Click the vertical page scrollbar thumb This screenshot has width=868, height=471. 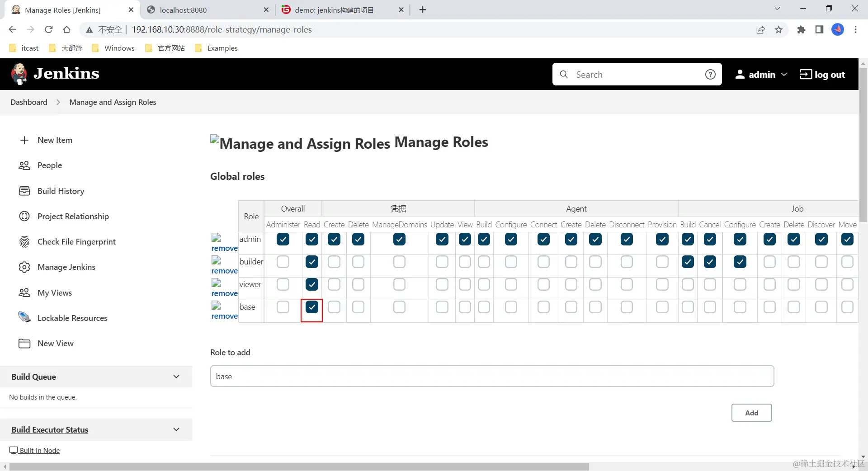pyautogui.click(x=863, y=145)
